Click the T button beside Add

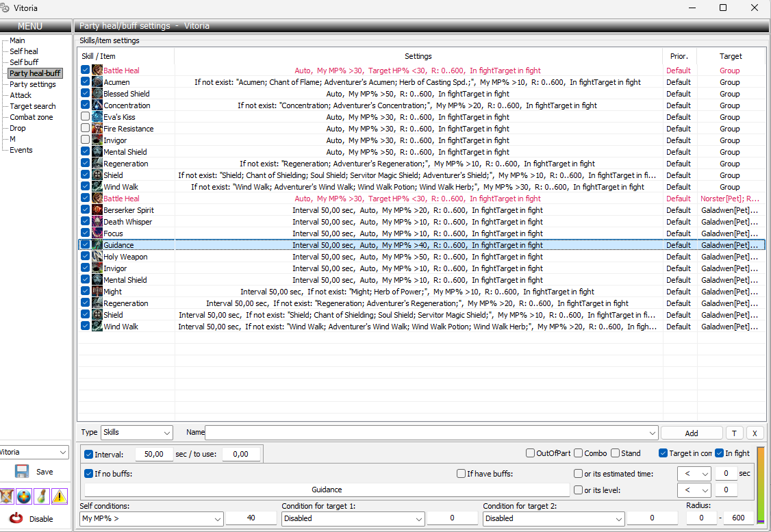(734, 433)
